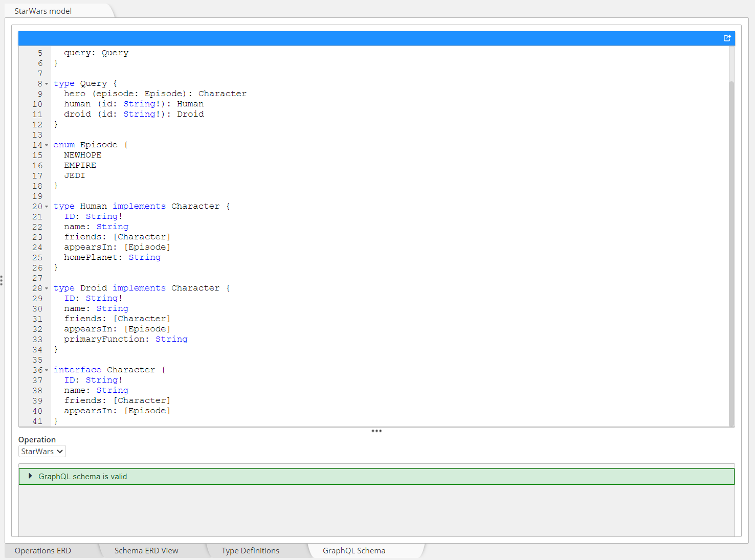Fold the type Droid block at line 28
The width and height of the screenshot is (755, 560).
click(47, 288)
